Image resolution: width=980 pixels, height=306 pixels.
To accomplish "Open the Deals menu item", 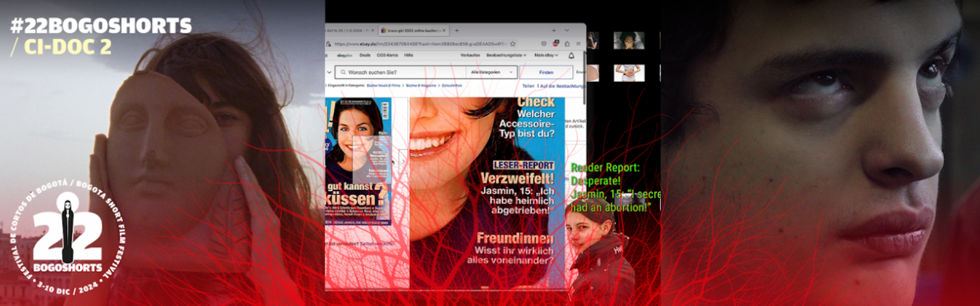I will click(365, 55).
